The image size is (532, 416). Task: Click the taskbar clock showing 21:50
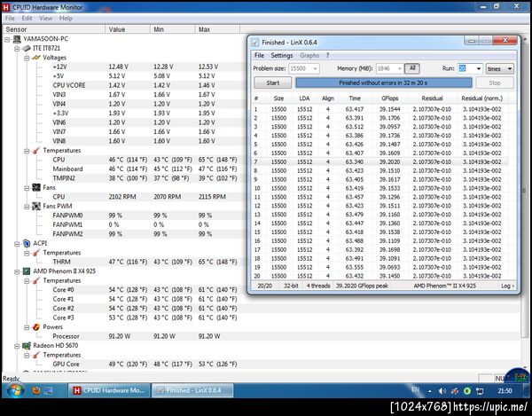tap(505, 391)
